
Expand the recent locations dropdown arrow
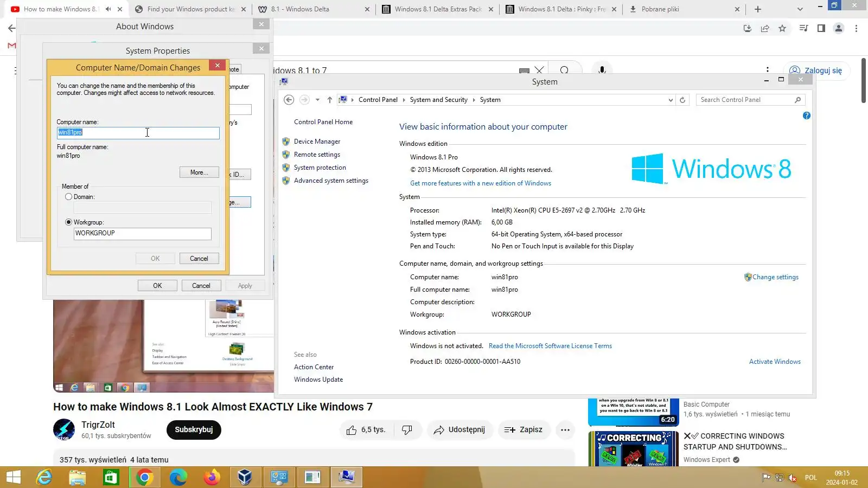coord(317,100)
